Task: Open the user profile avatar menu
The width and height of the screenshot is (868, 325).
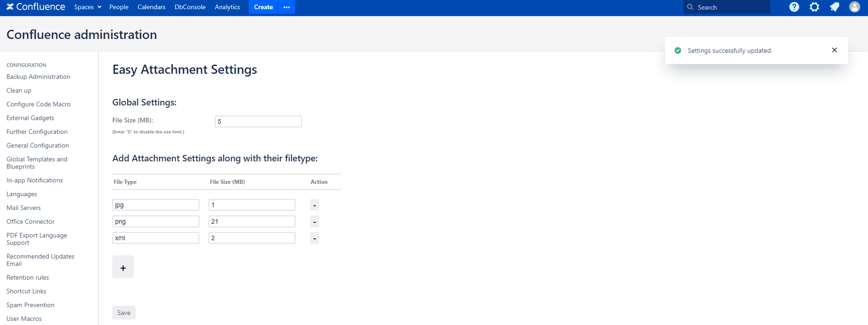Action: 854,7
